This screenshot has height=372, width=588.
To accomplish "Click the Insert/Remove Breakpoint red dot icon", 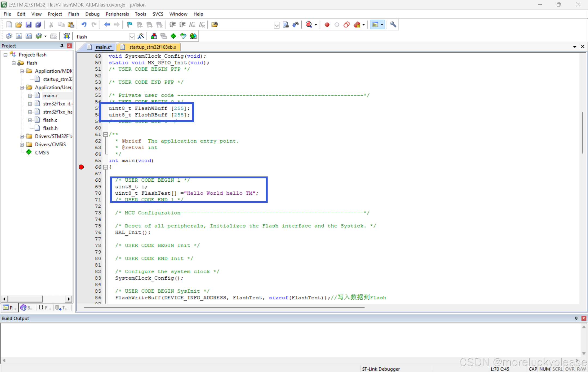I will tap(327, 25).
